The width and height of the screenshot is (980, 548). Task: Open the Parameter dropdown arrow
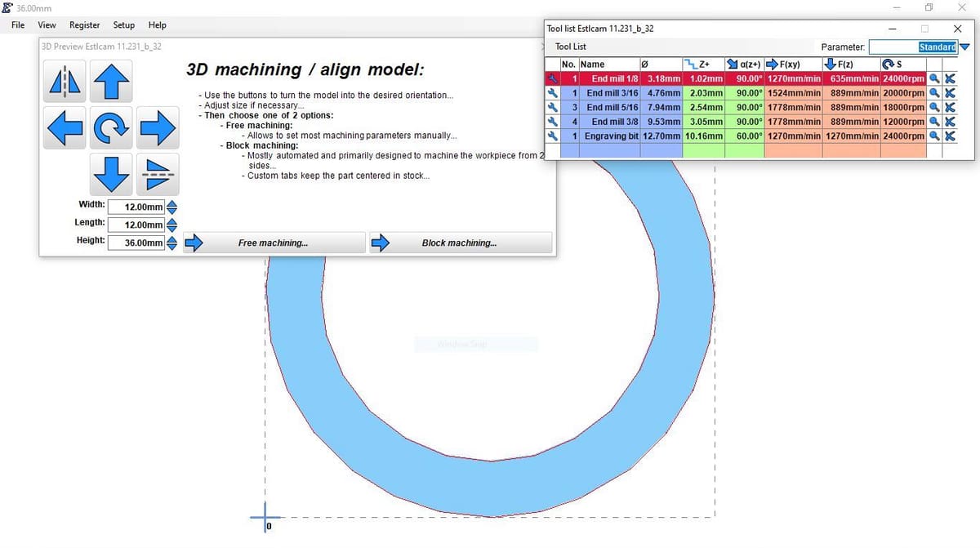tap(964, 47)
